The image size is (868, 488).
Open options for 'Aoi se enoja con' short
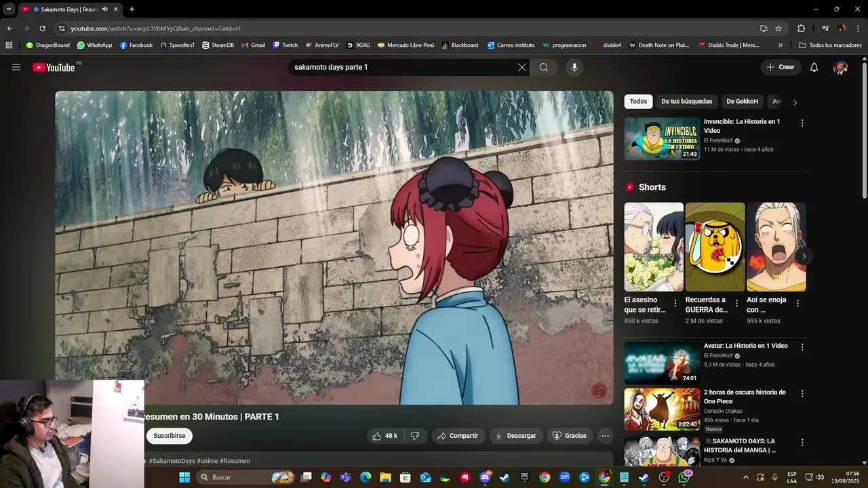click(x=797, y=304)
